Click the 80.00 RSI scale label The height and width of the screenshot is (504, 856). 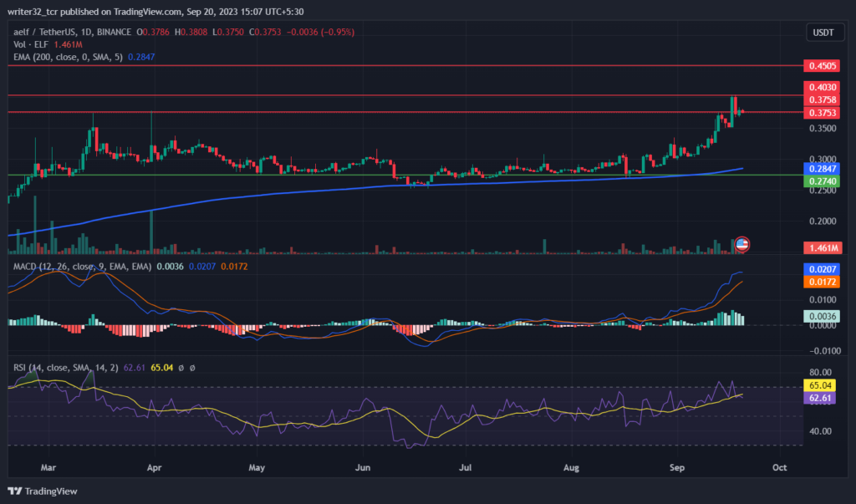point(821,373)
